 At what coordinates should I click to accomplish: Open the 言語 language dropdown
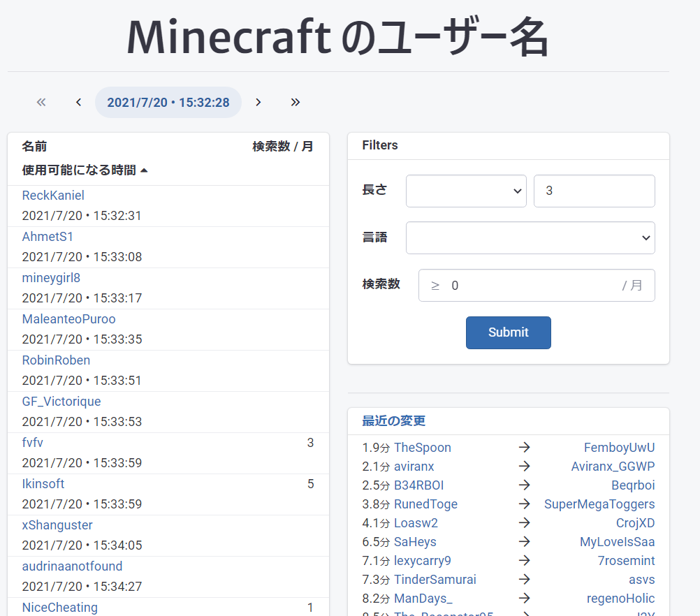(530, 238)
